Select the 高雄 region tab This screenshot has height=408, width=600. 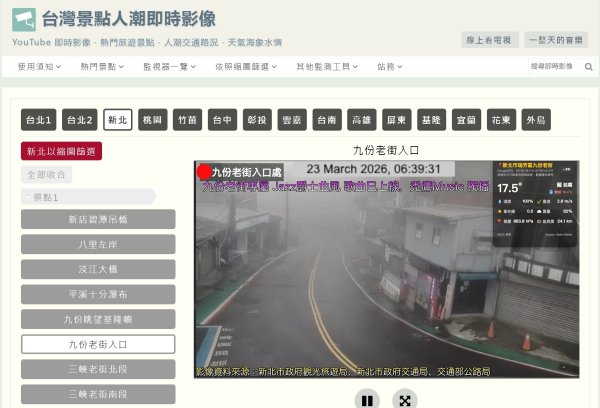(362, 120)
